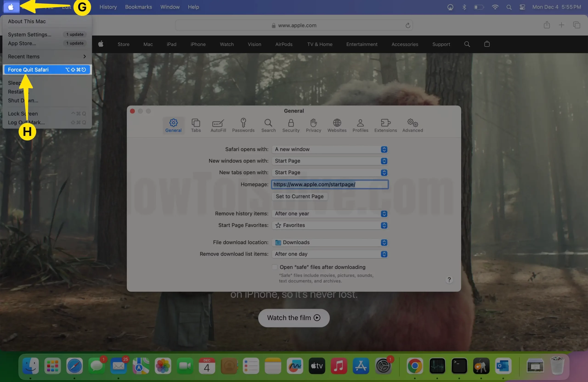Expand Recent Items submenu
This screenshot has width=588, height=382.
(x=47, y=56)
